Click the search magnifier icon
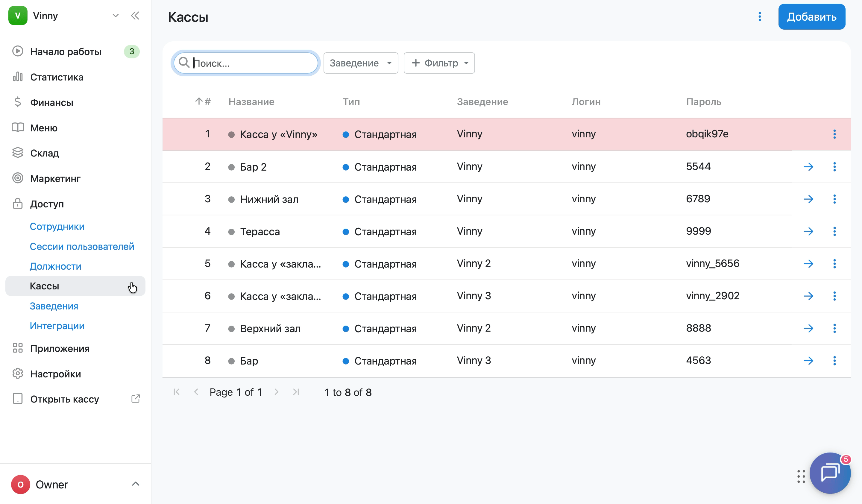 (184, 63)
